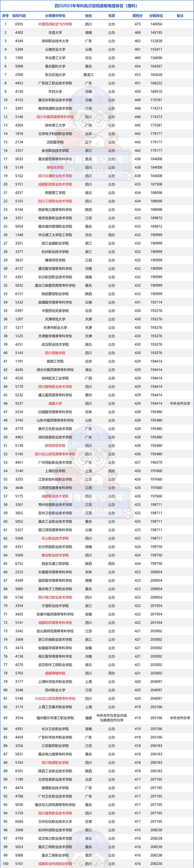Click the ranking value 140056

[x=156, y=24]
